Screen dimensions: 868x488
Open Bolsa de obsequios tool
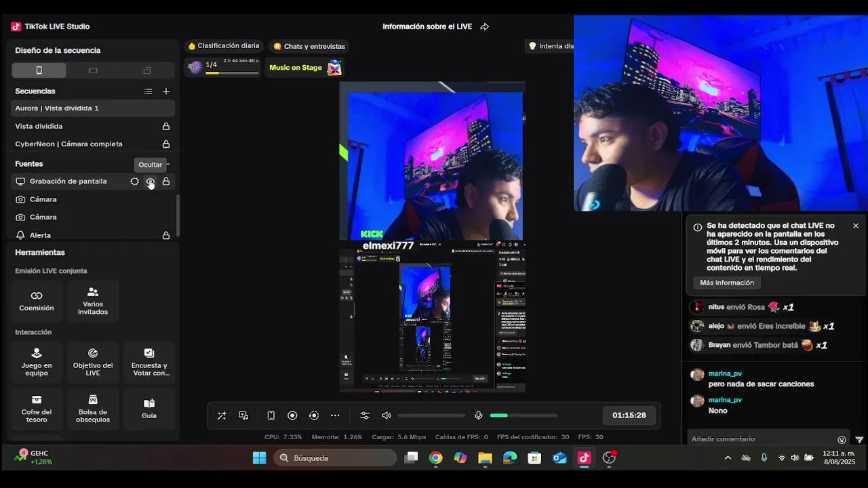(93, 409)
